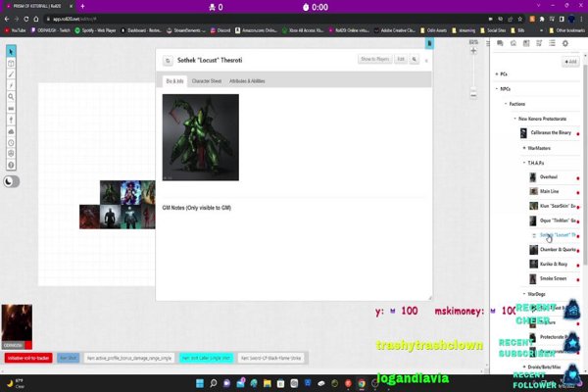The image size is (588, 392).
Task: Open the Oque "TinMan" character entry
Action: [558, 220]
